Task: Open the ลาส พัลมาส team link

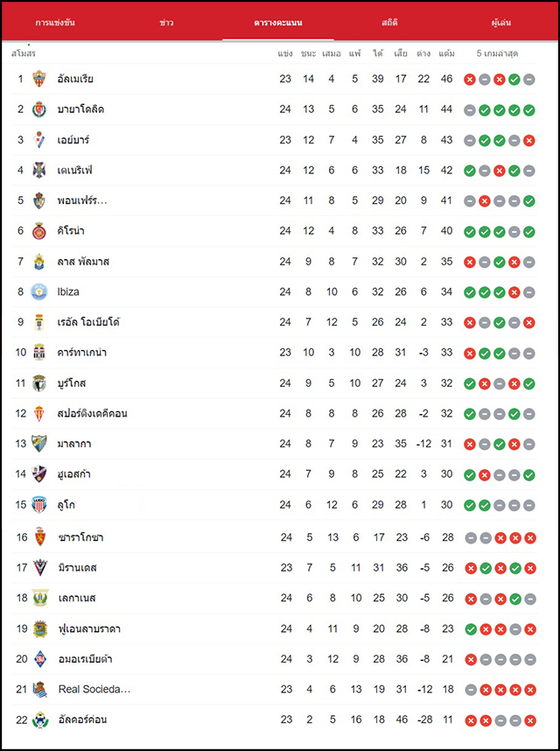Action: click(83, 262)
